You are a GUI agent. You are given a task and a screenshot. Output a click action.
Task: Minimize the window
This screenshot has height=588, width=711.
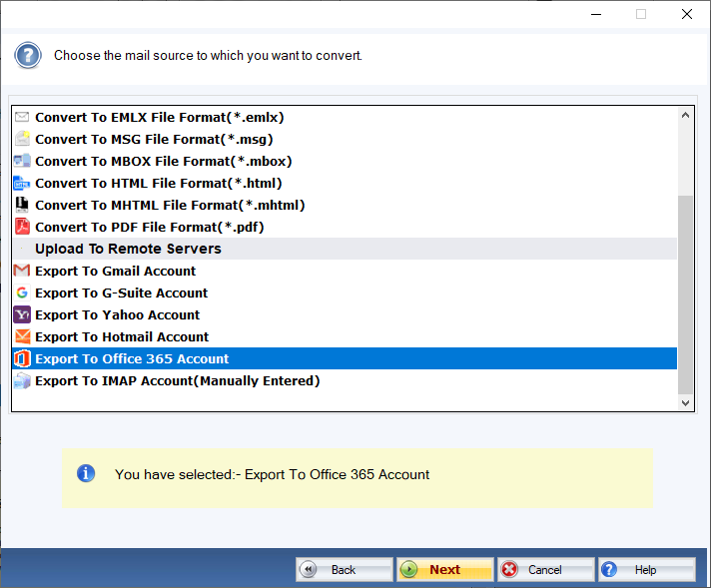click(x=596, y=15)
